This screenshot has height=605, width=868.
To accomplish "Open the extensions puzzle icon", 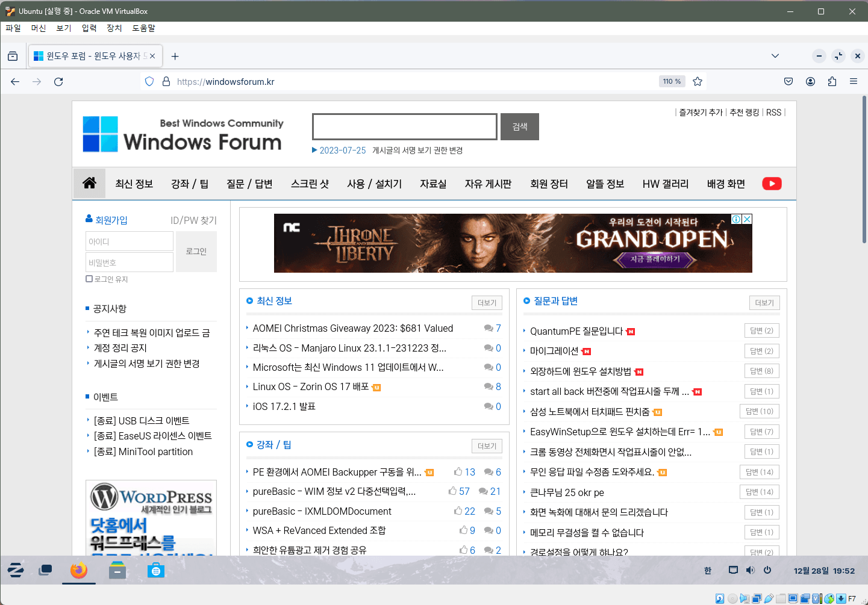I will click(x=832, y=81).
